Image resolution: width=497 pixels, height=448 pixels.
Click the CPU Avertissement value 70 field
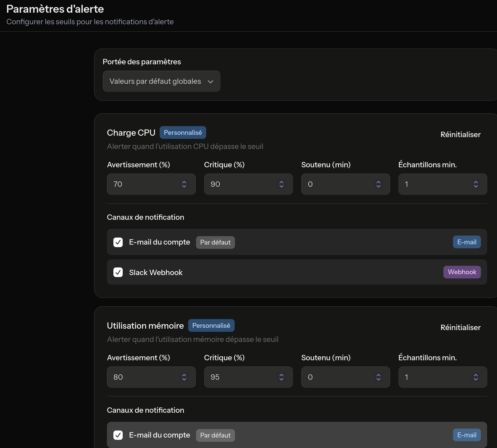tap(141, 184)
